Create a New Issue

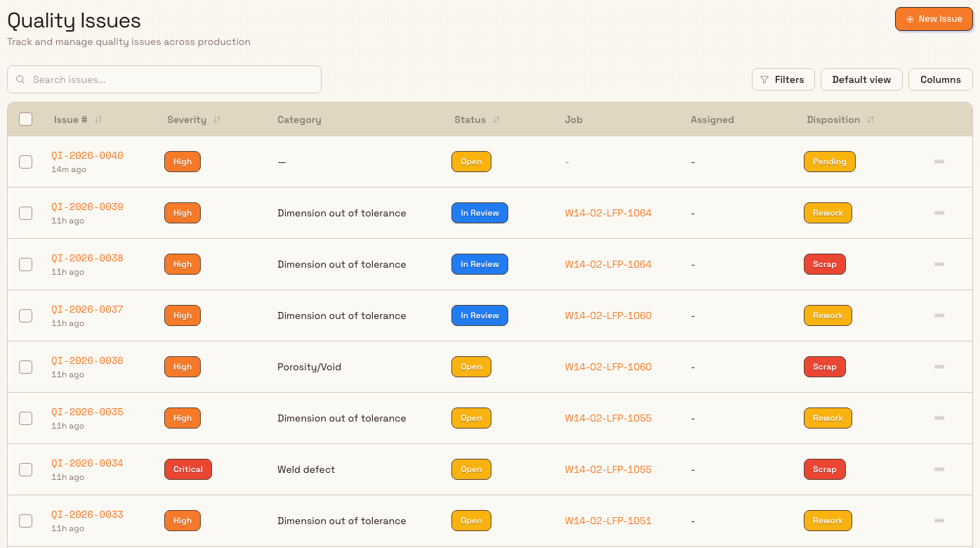(x=934, y=19)
